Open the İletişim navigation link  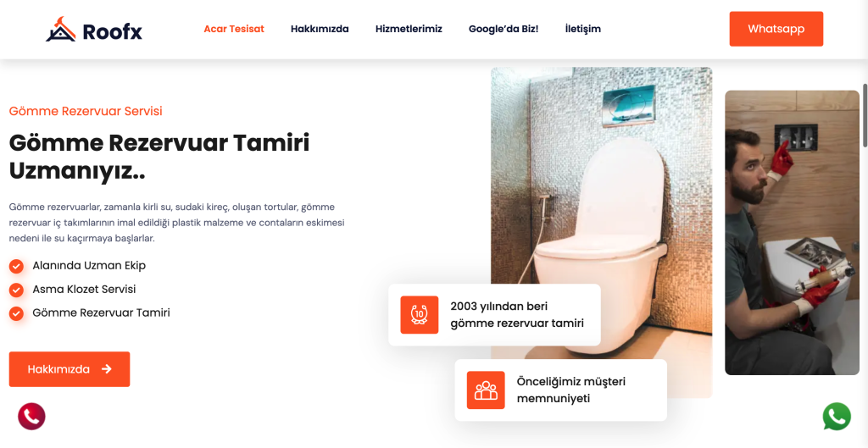pyautogui.click(x=583, y=29)
